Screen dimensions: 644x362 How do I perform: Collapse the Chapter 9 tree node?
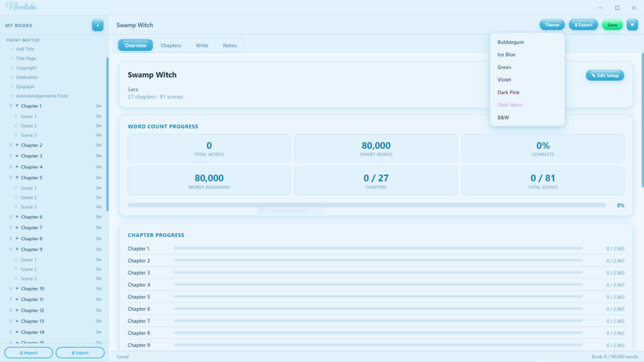pyautogui.click(x=17, y=250)
